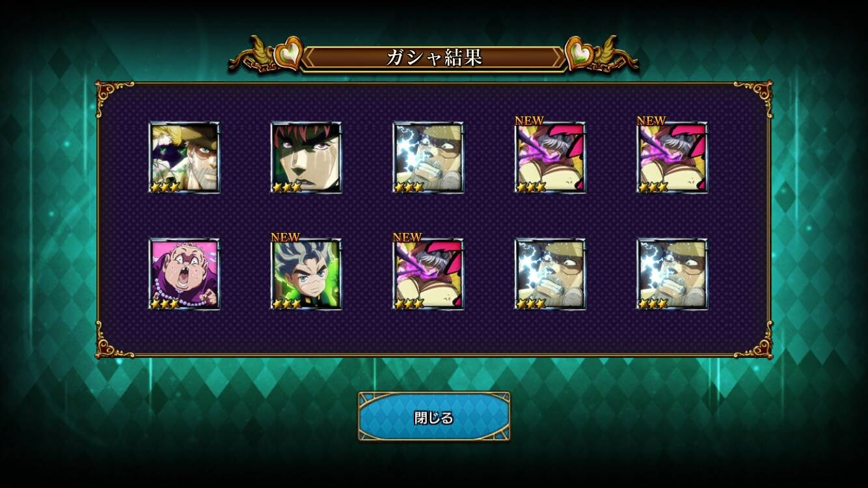This screenshot has height=488, width=868.
Task: Click the 閉じる close button
Action: click(434, 416)
